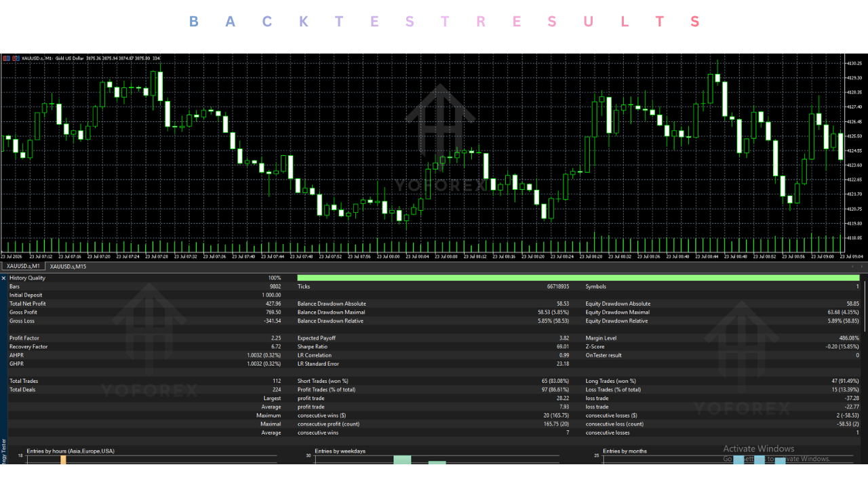Click the Bars value 9802

click(x=275, y=287)
